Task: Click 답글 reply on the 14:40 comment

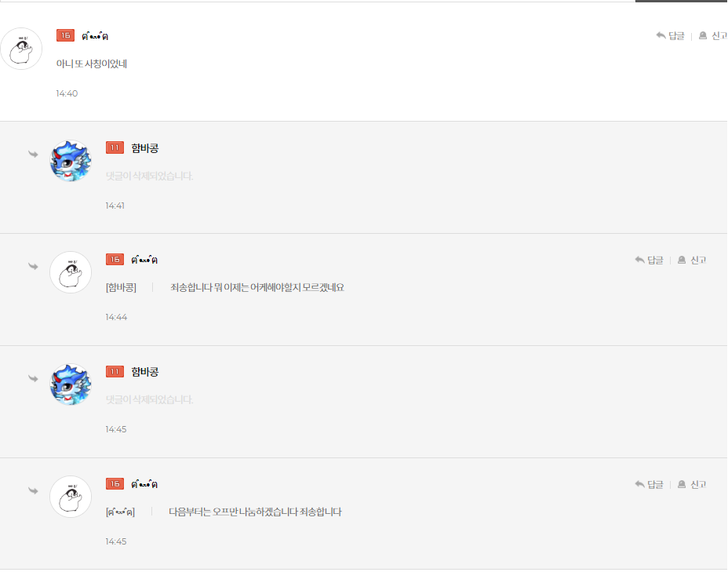Action: 671,36
